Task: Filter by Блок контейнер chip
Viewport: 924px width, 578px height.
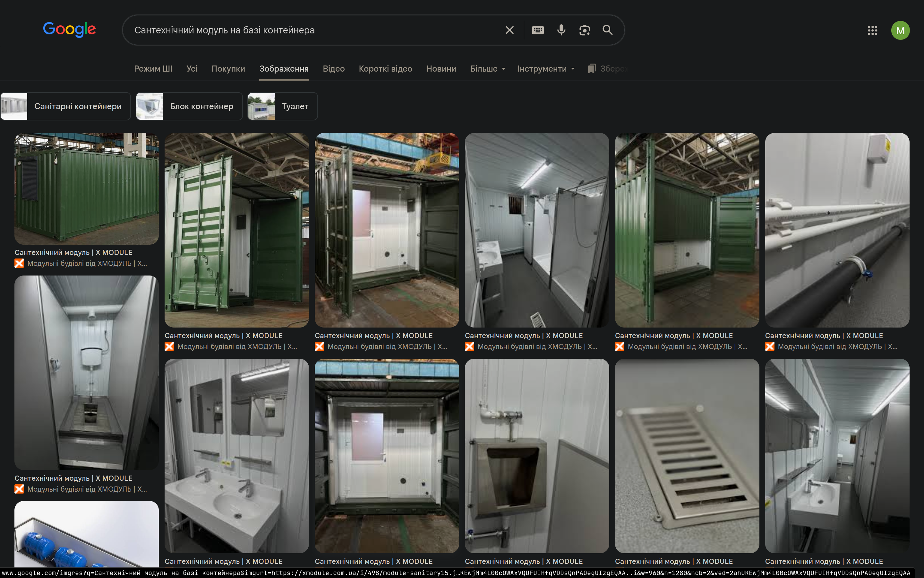Action: click(x=189, y=106)
